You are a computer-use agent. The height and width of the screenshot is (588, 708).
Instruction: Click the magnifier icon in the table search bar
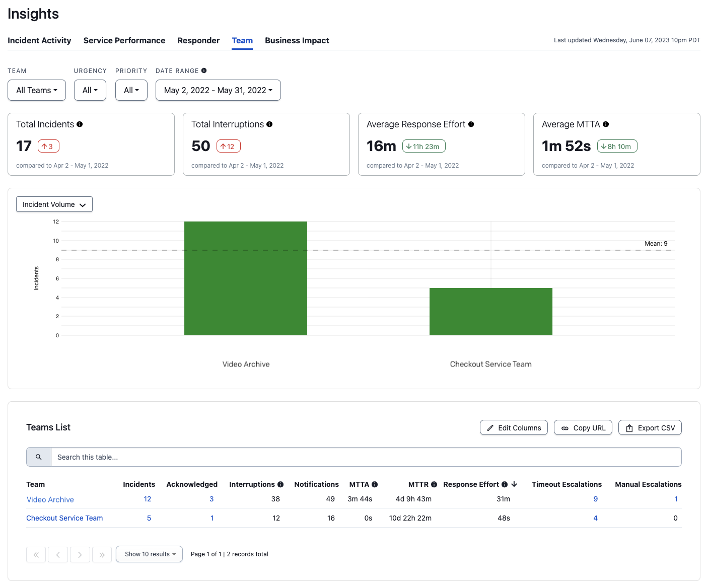click(x=38, y=457)
